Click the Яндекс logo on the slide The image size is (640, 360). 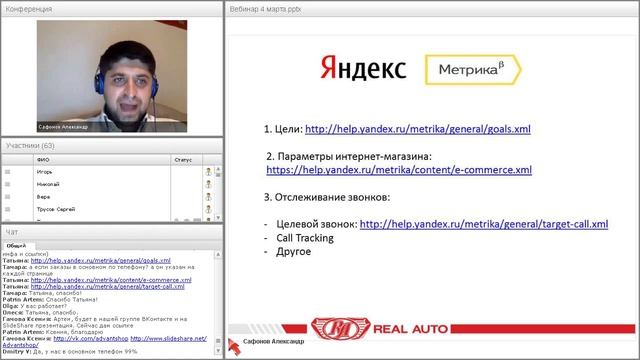(363, 68)
